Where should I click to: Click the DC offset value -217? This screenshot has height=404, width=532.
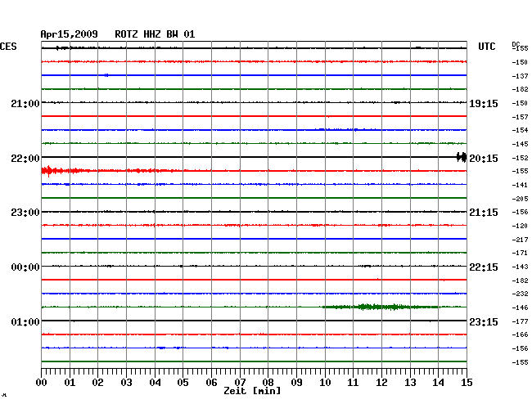(520, 240)
